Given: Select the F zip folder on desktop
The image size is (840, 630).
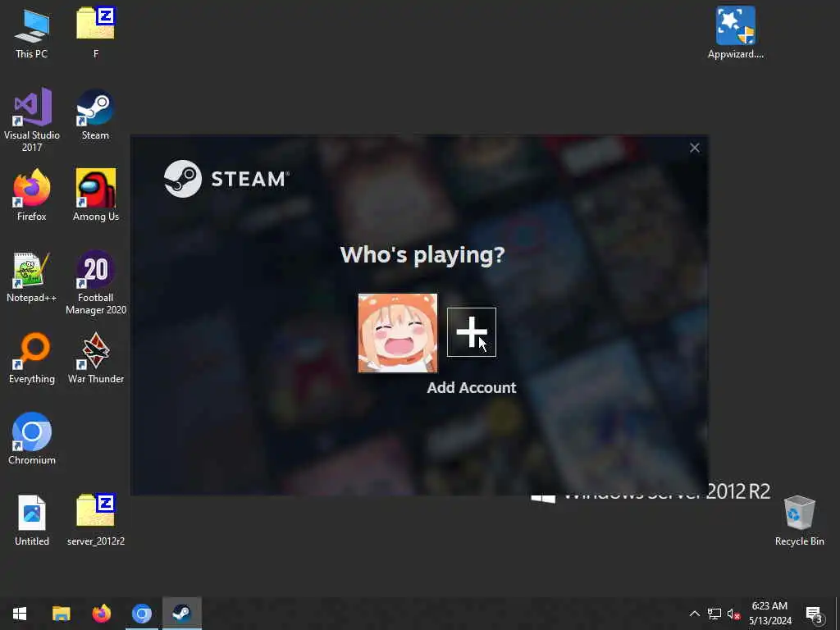Looking at the screenshot, I should [x=95, y=33].
